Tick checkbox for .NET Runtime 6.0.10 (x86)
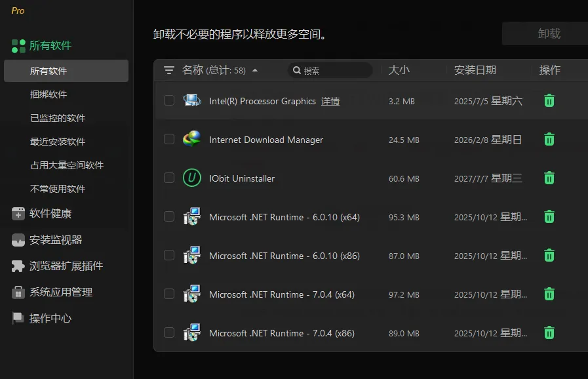588x379 pixels. [x=169, y=255]
